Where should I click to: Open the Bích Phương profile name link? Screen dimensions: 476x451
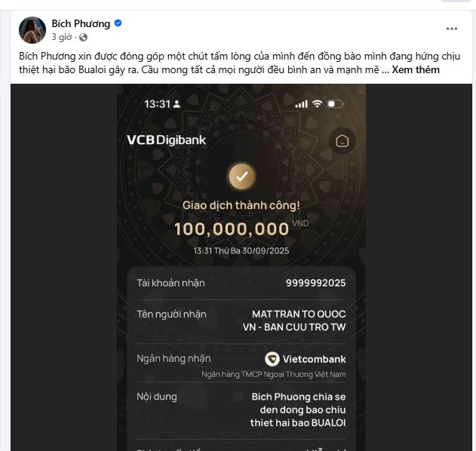coord(81,23)
